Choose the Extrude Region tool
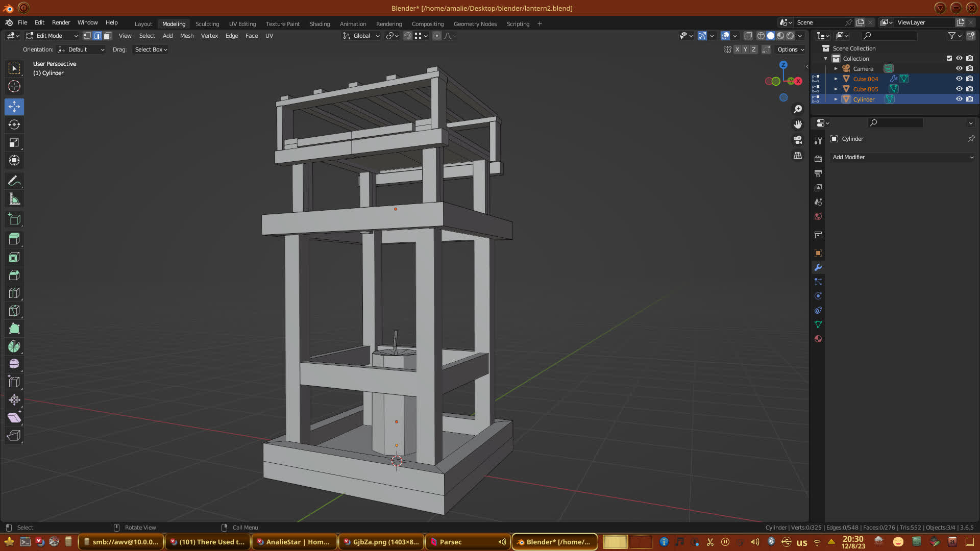Screen dimensions: 980x551 (14, 238)
